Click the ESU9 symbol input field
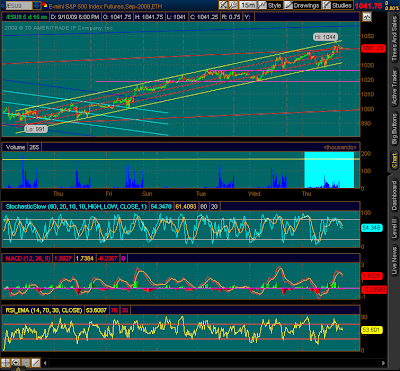Screen dimensions: 400x371 (x=19, y=5)
